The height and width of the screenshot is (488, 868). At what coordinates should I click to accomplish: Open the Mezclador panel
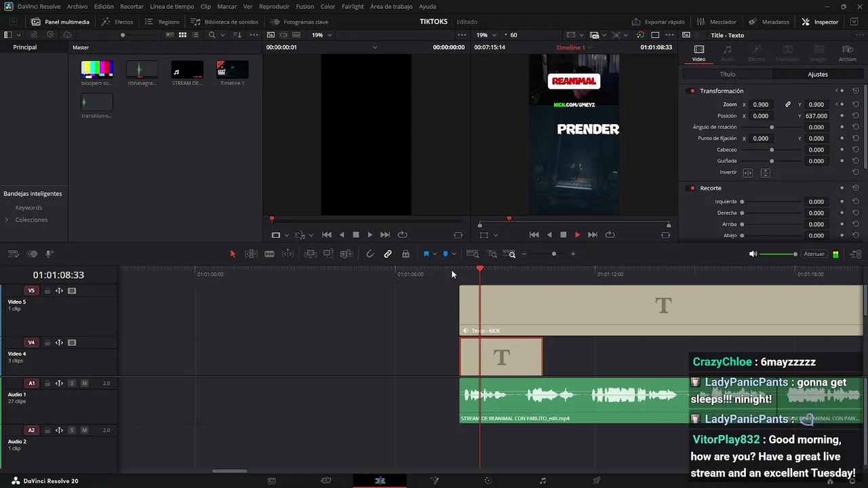[x=716, y=22]
